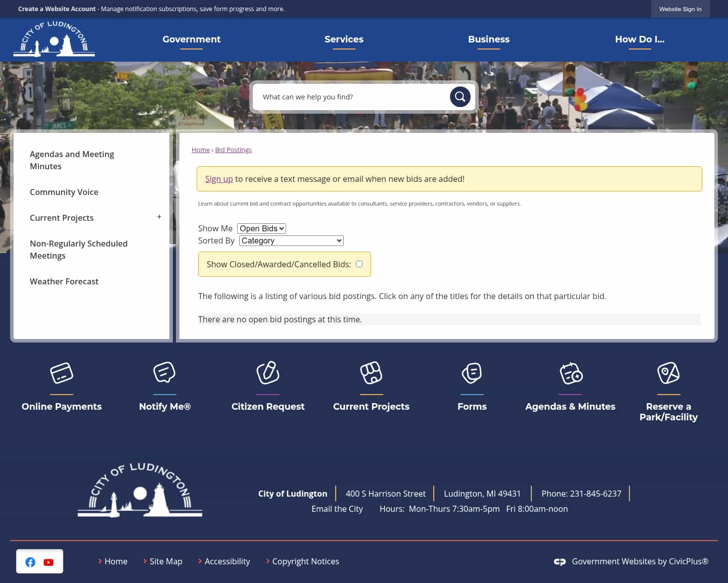Click the City of Ludington header logo
The width and height of the screenshot is (728, 583).
click(54, 39)
